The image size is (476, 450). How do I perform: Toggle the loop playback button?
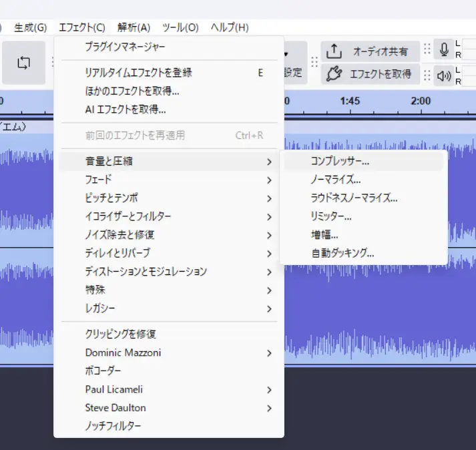[24, 62]
